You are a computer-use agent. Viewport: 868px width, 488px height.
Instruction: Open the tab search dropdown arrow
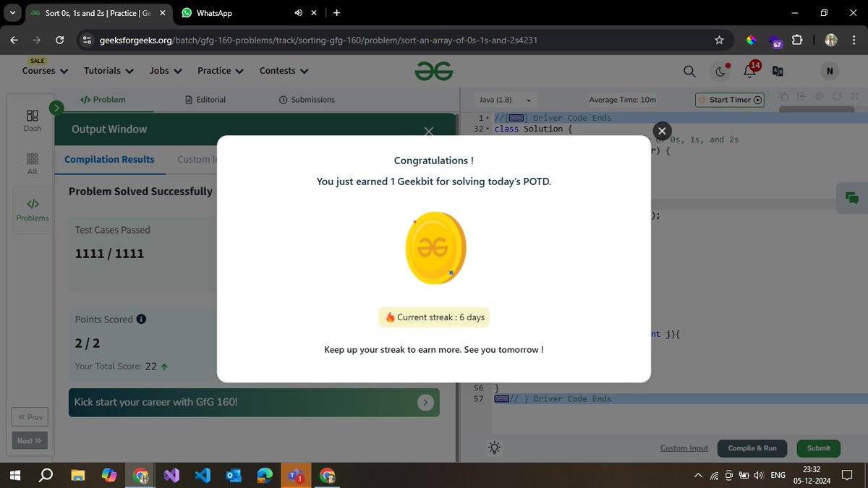pos(13,13)
